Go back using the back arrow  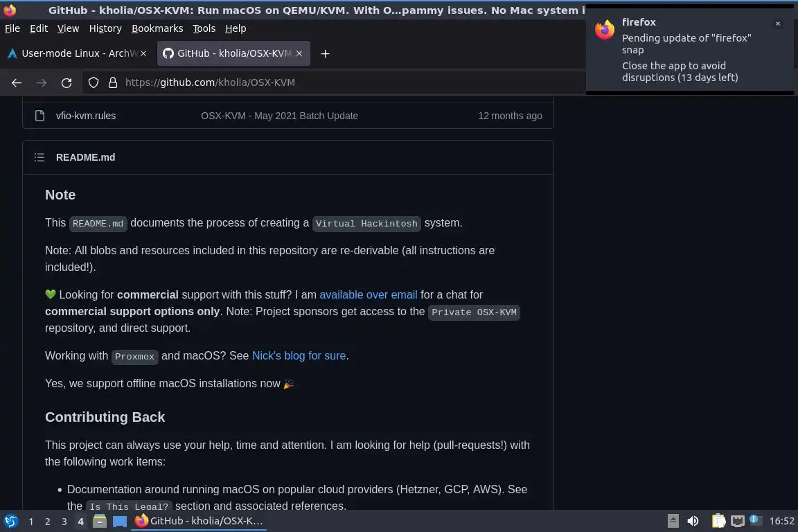(x=17, y=82)
